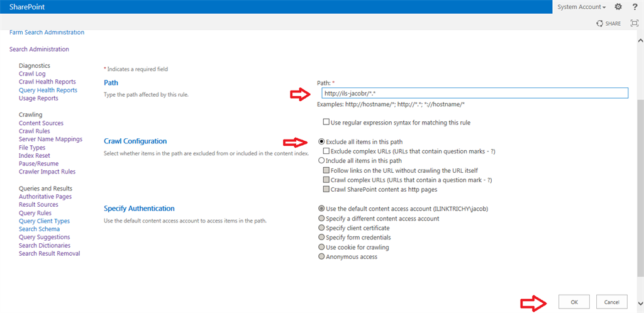Select Specify form credentials option
Image resolution: width=644 pixels, height=313 pixels.
tap(321, 238)
